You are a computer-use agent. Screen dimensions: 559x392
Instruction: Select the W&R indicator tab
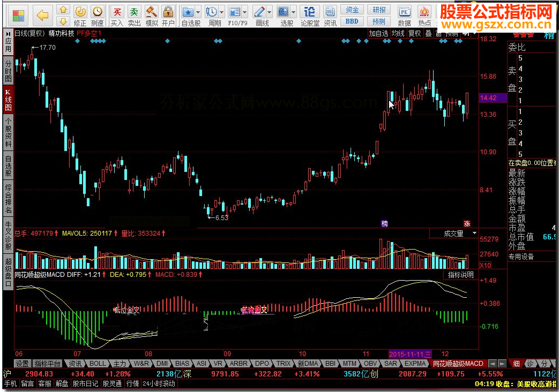[x=141, y=364]
